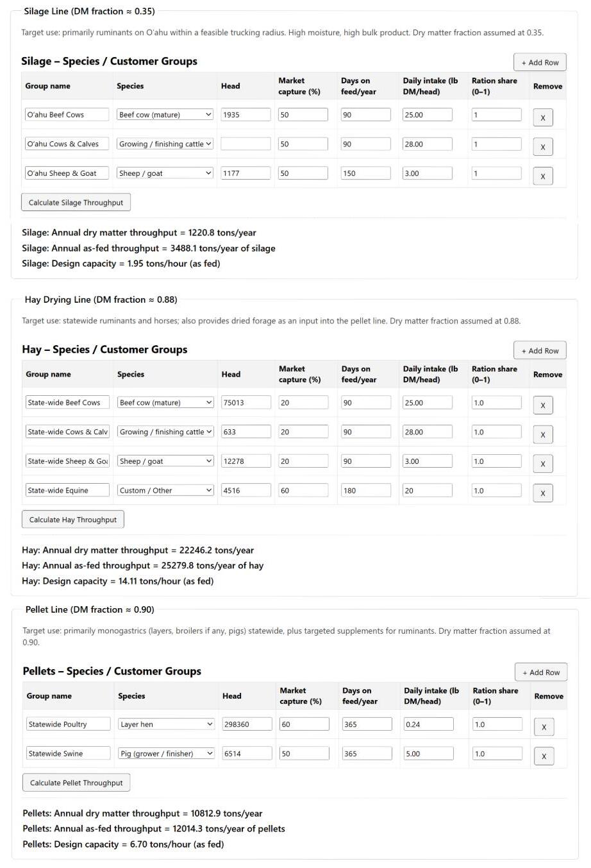Remove the State-wide Sheep & Goat row
Viewport: 591px width, 868px height.
pos(543,464)
